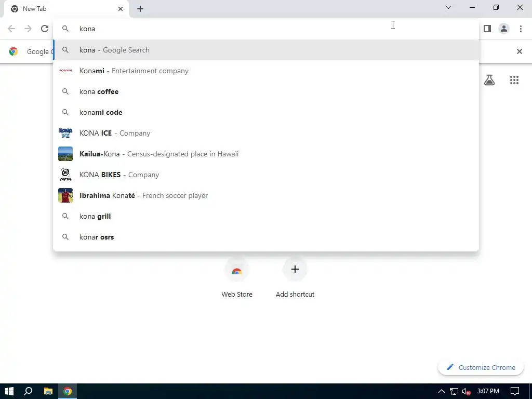The height and width of the screenshot is (399, 532).
Task: Pick KONA BIKES Company suggestion
Action: (266, 175)
